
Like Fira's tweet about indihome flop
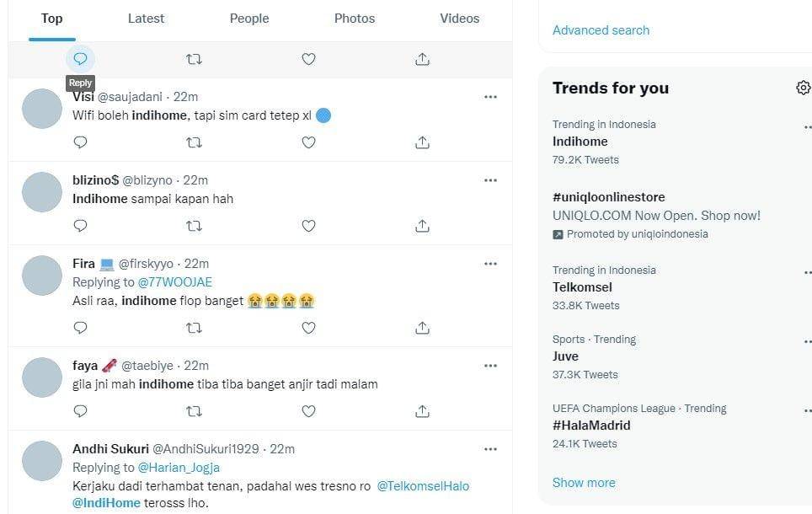308,328
